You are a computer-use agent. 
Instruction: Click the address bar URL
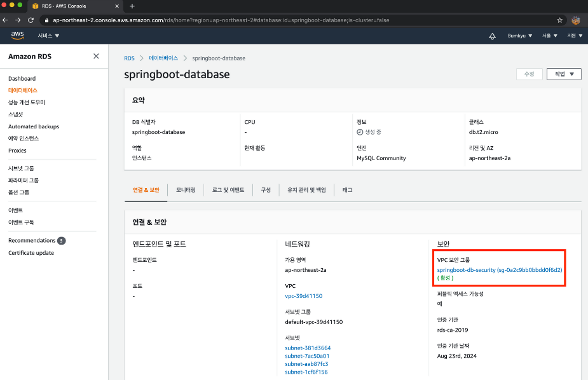pos(221,20)
